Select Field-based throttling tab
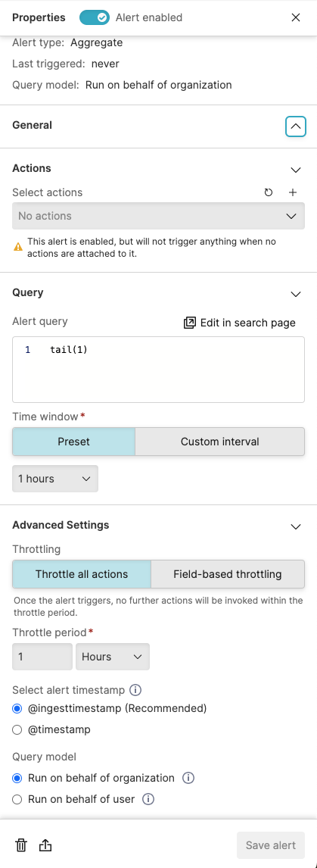This screenshot has width=317, height=868. [228, 574]
